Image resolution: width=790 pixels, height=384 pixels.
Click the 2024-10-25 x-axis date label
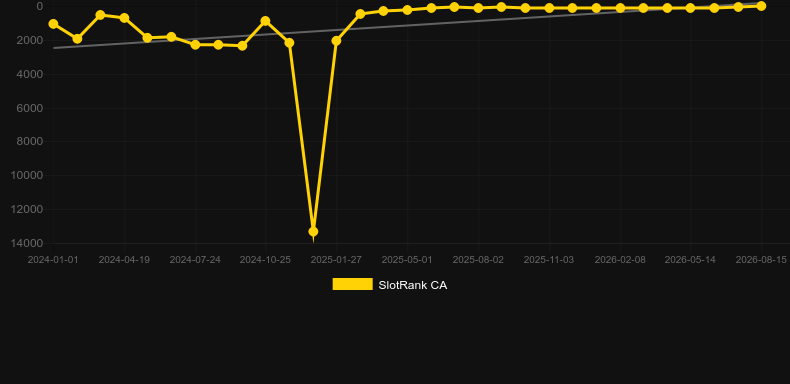tap(266, 260)
